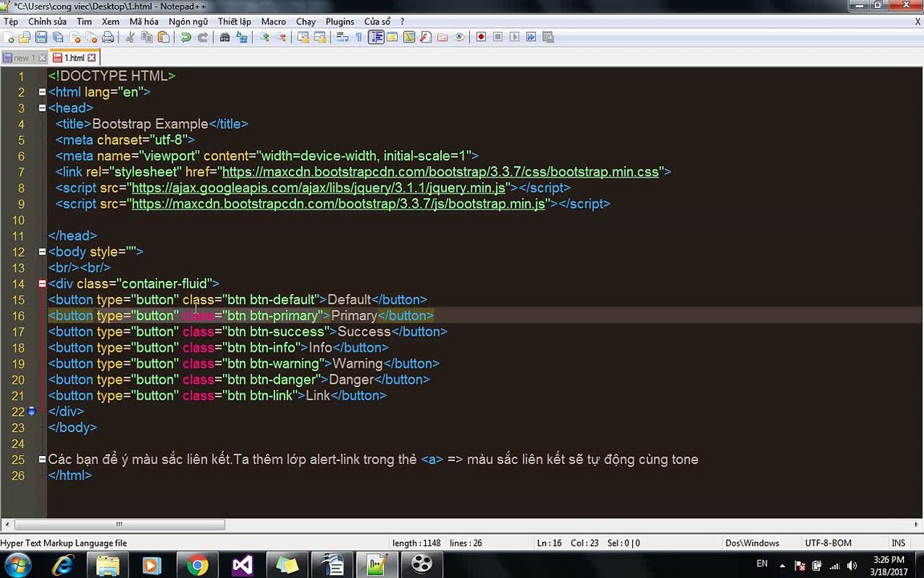This screenshot has height=578, width=924.
Task: Click the Playback macro icon
Action: [514, 37]
